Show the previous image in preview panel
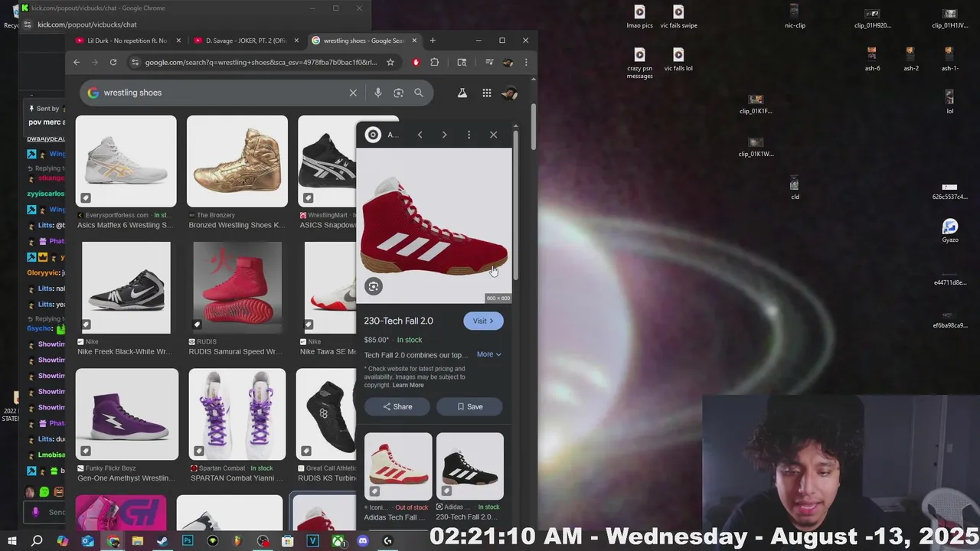This screenshot has height=551, width=980. pyautogui.click(x=420, y=135)
